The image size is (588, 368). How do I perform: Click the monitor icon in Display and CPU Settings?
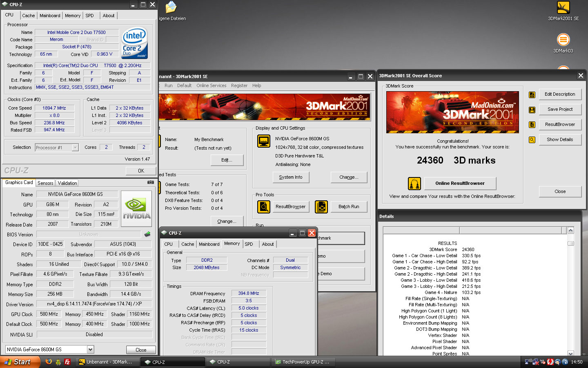(x=264, y=141)
